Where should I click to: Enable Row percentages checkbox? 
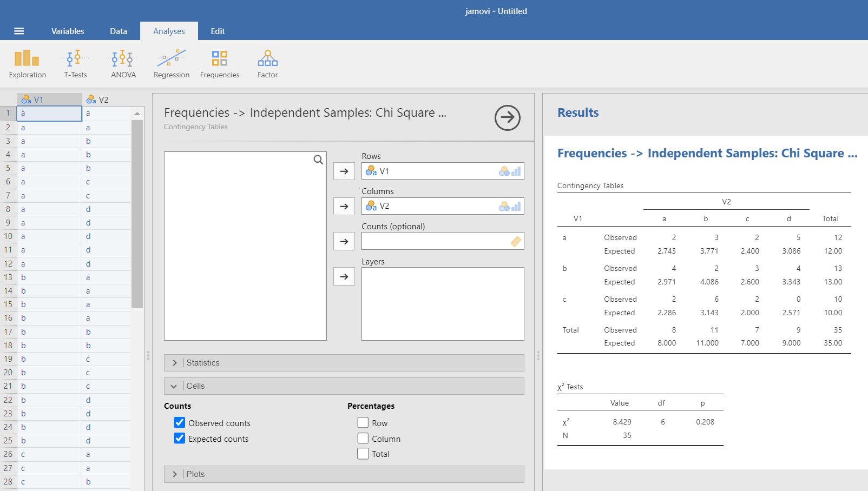click(363, 422)
